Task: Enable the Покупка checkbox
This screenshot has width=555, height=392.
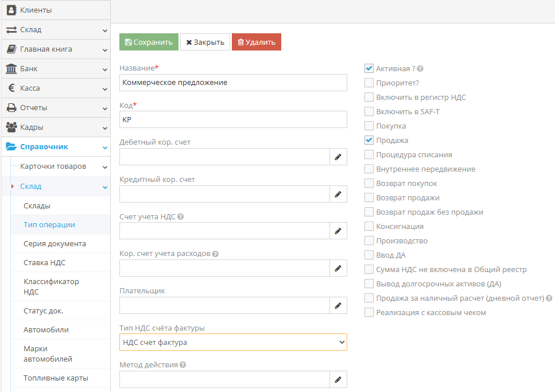Action: tap(369, 126)
